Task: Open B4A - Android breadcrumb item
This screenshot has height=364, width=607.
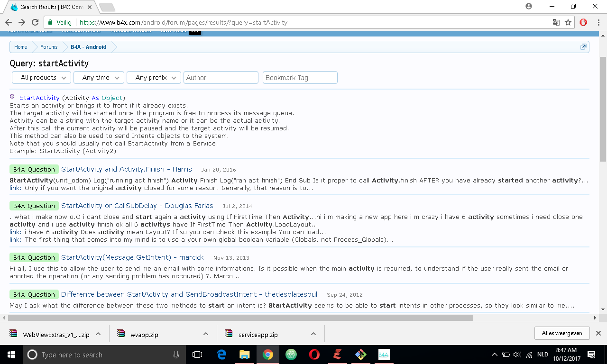Action: click(89, 47)
